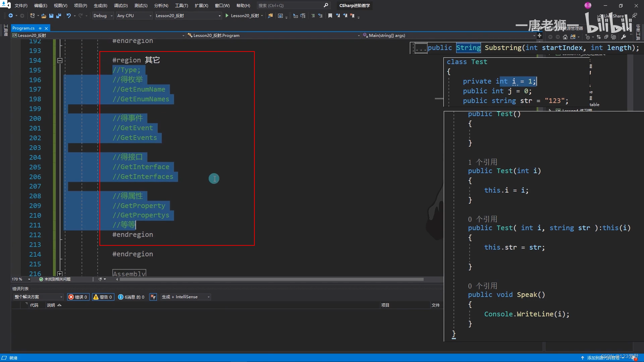Click the 未找到相关问题 status indicator
Screen dimensions: 644x362
tap(55, 279)
